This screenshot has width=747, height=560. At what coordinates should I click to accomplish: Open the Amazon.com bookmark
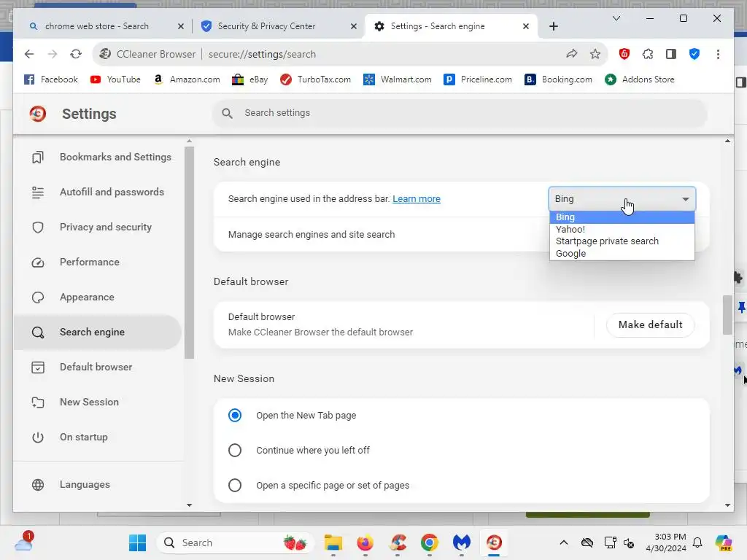187,79
